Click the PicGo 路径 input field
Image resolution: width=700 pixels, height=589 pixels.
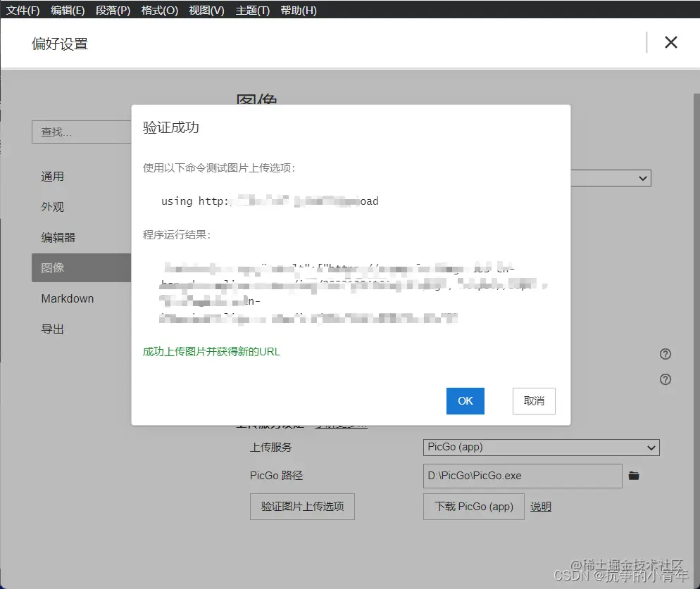(523, 476)
